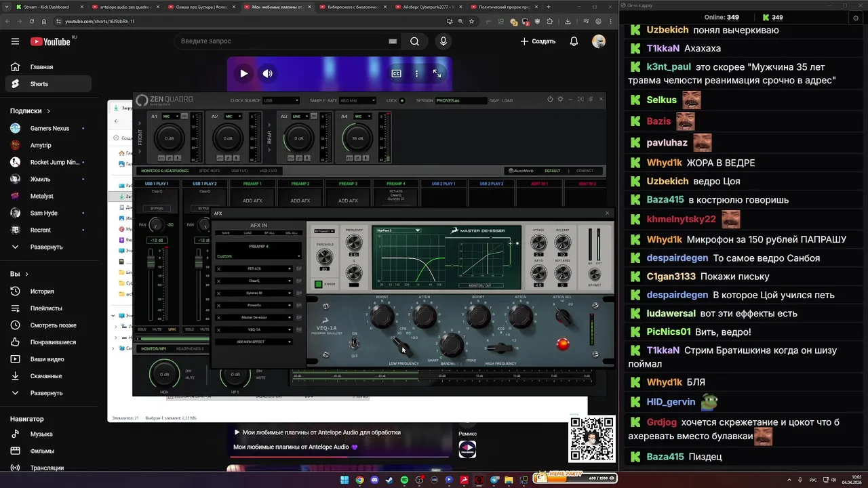This screenshot has height=488, width=868.
Task: Open AuraVerb panel
Action: click(x=522, y=171)
